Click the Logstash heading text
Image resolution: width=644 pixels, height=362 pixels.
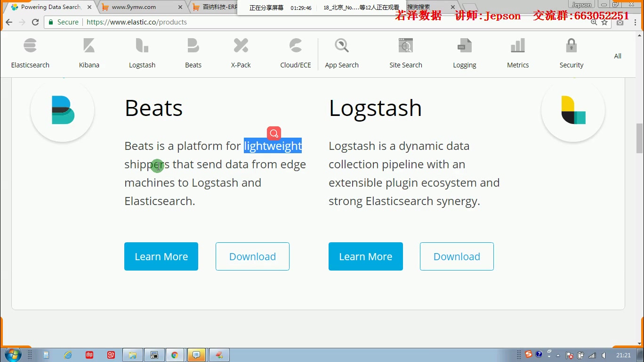coord(375,108)
